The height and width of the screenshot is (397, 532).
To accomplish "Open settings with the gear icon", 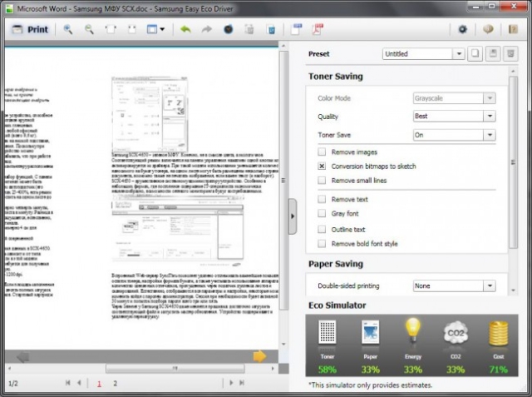I will click(x=463, y=29).
